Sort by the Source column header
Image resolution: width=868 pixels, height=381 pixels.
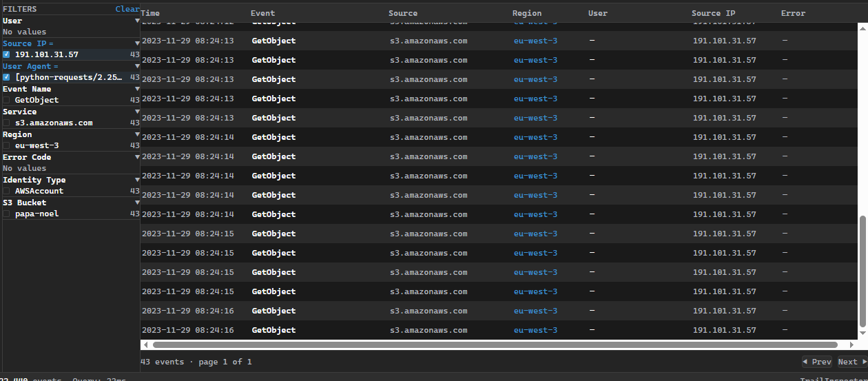[403, 13]
